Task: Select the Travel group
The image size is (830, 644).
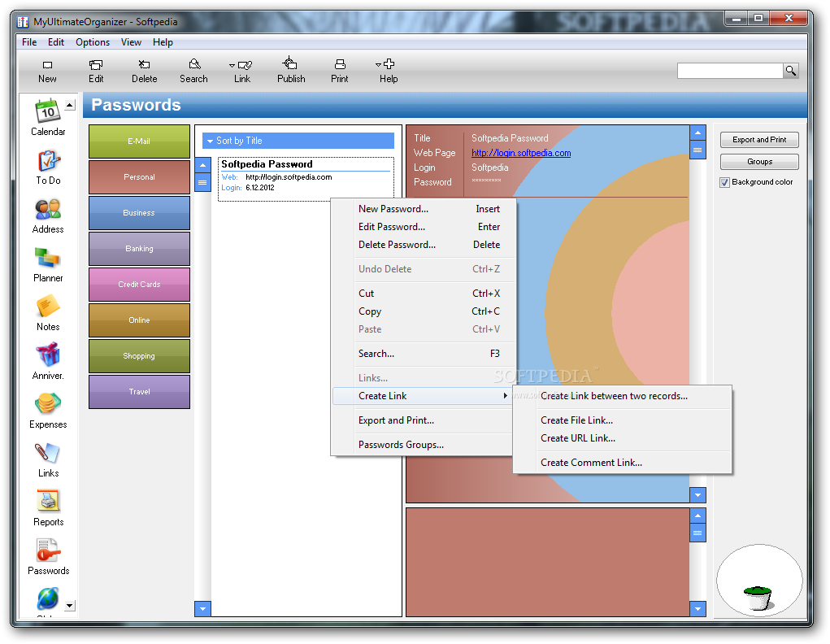Action: point(139,392)
